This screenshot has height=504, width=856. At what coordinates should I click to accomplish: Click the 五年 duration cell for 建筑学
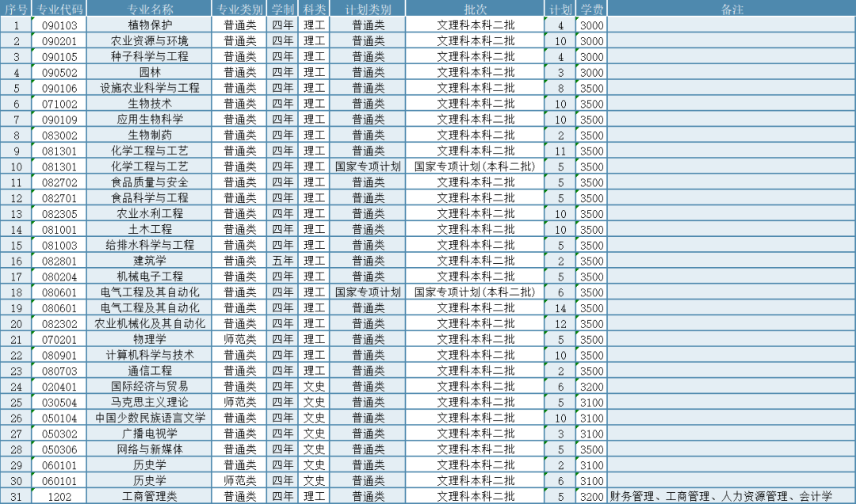click(283, 261)
